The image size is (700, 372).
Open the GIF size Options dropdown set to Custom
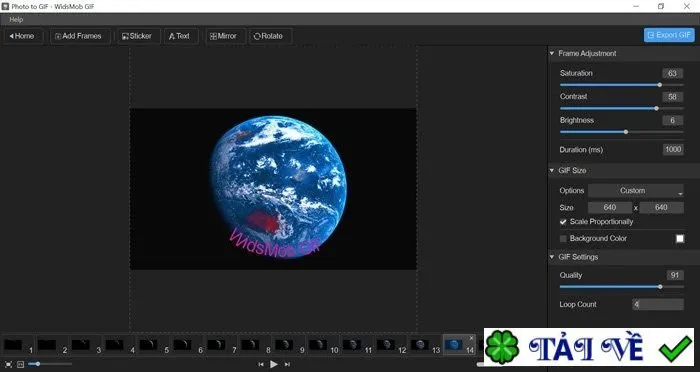tap(636, 191)
